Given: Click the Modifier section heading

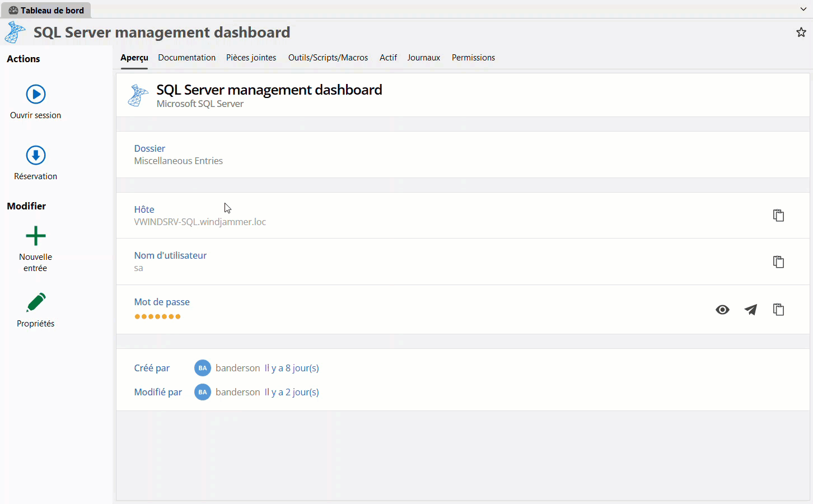Looking at the screenshot, I should pyautogui.click(x=26, y=206).
